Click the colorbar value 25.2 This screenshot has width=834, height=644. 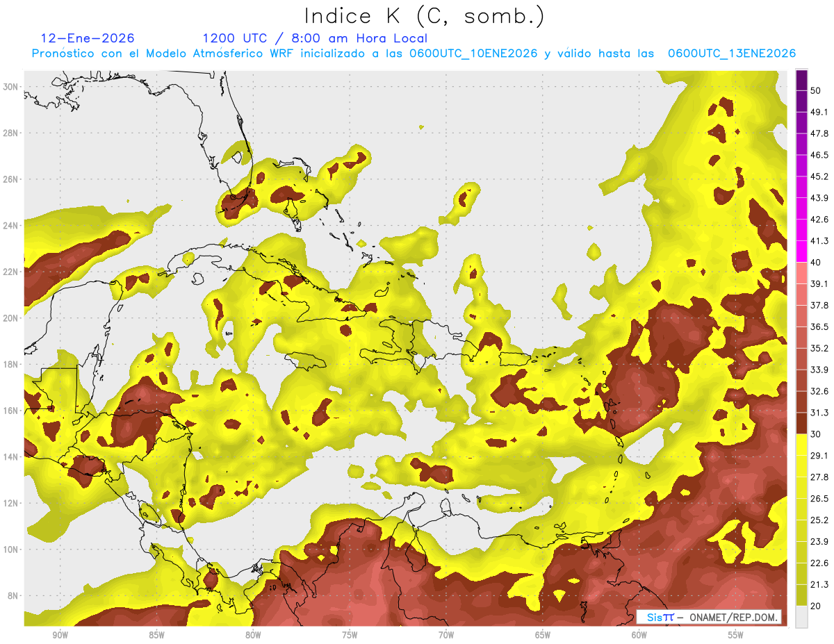819,520
